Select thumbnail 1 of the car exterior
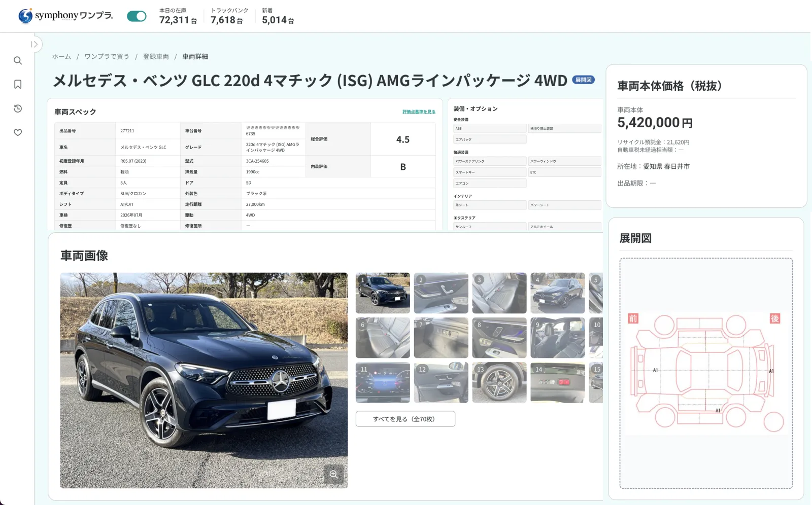This screenshot has width=812, height=505. [x=383, y=293]
